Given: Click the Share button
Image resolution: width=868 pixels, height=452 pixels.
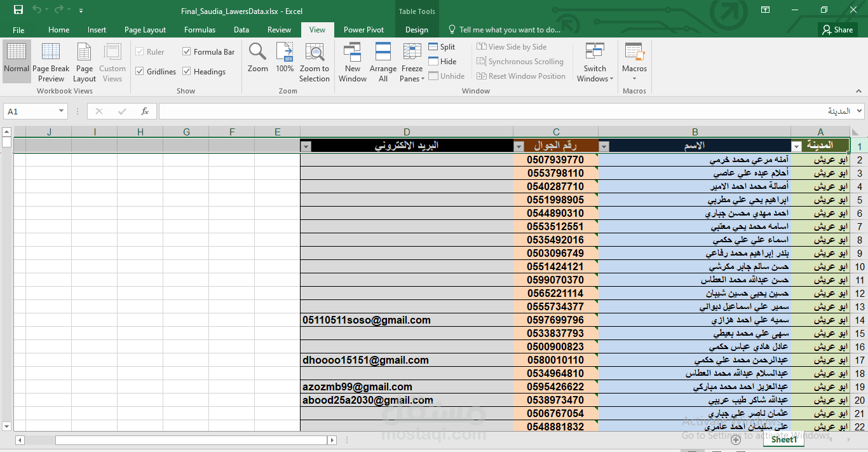Looking at the screenshot, I should click(837, 30).
